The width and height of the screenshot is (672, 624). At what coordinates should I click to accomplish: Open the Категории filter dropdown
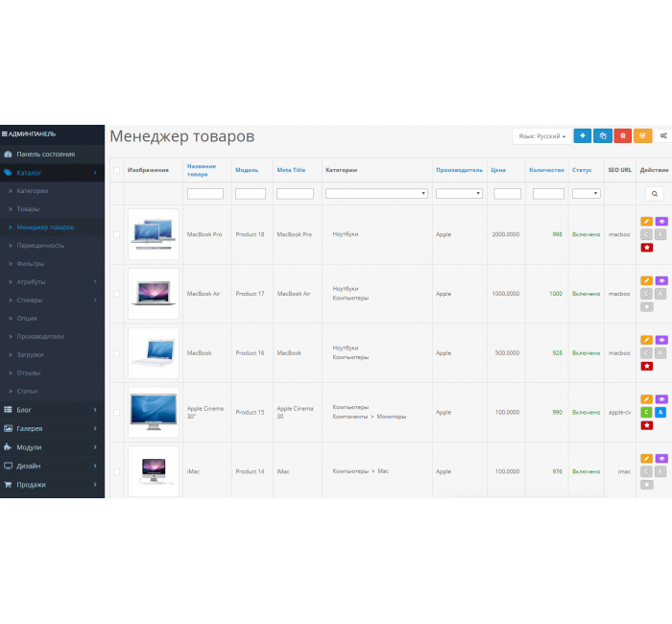(376, 193)
